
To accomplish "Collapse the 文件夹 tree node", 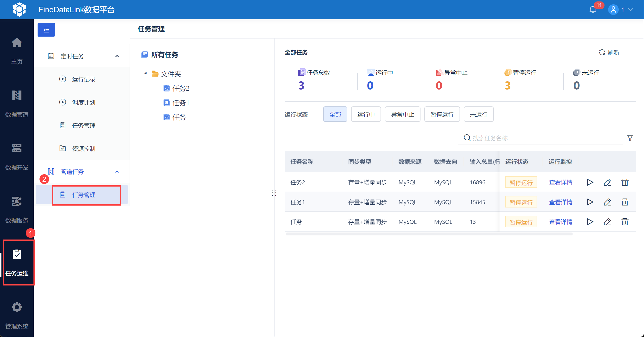I will 145,73.
